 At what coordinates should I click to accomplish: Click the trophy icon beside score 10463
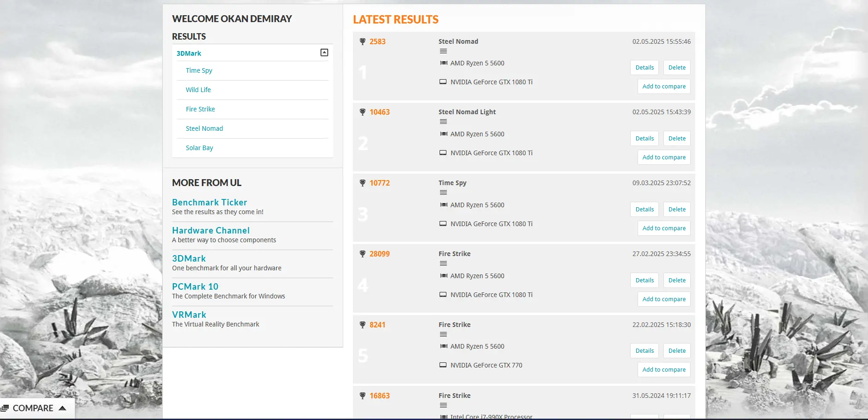363,112
